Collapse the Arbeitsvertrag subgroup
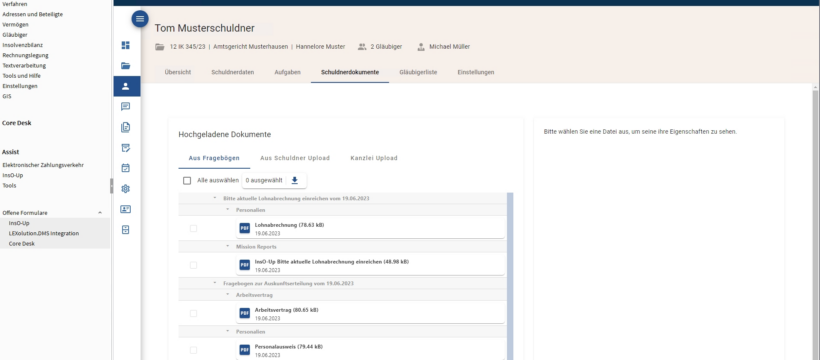The height and width of the screenshot is (360, 820). coord(227,295)
